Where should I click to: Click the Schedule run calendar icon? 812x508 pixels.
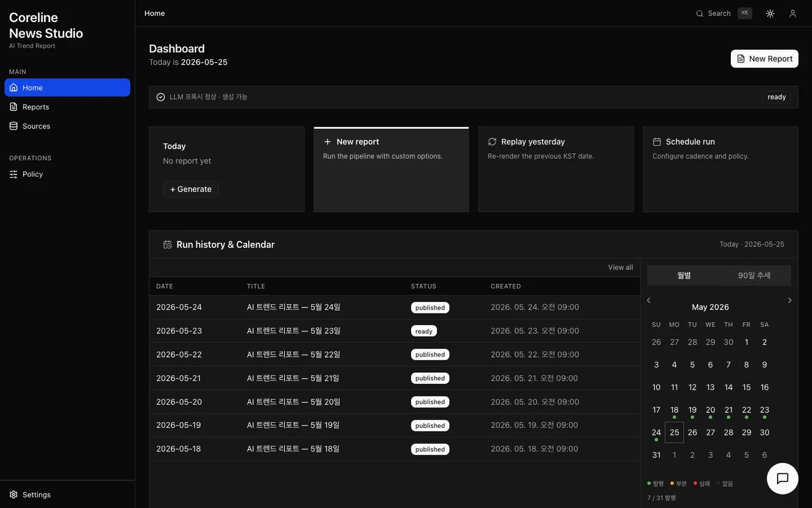pyautogui.click(x=657, y=142)
